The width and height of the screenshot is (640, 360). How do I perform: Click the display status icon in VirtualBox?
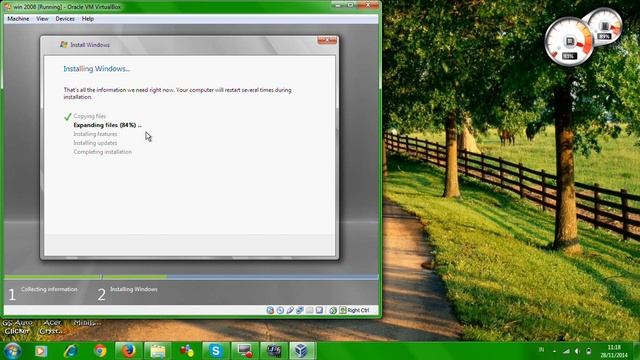[x=319, y=310]
